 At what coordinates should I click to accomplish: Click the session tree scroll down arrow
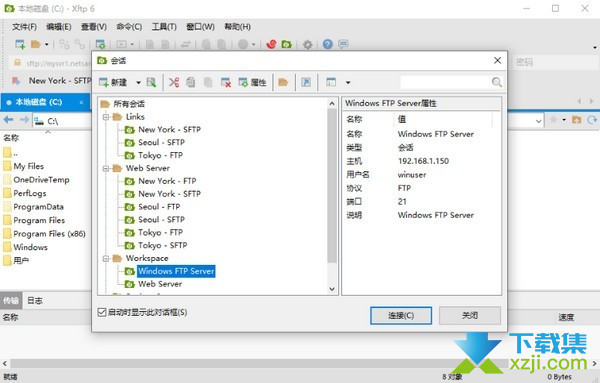[332, 289]
